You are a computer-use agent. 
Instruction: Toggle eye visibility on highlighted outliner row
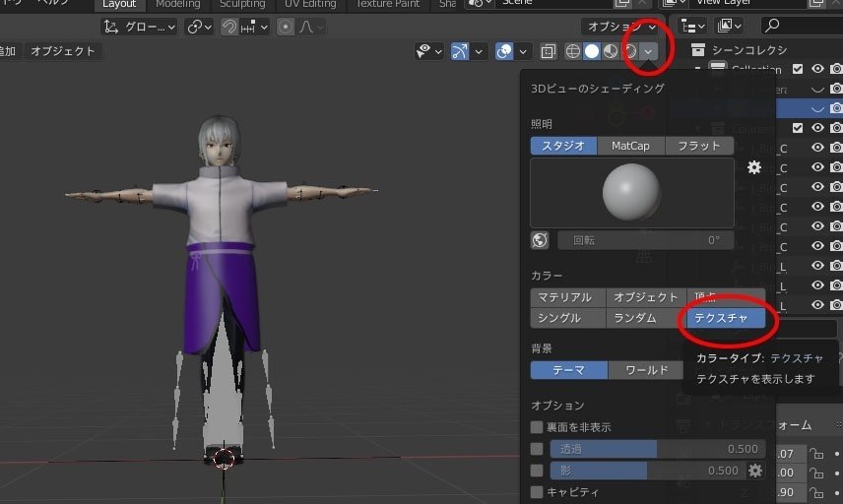[817, 108]
